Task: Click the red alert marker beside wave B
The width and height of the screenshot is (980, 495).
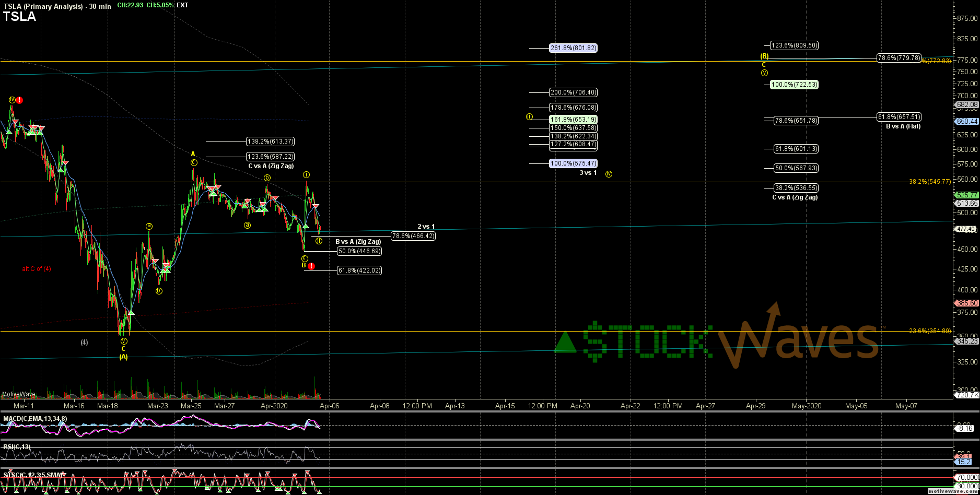Action: click(311, 266)
